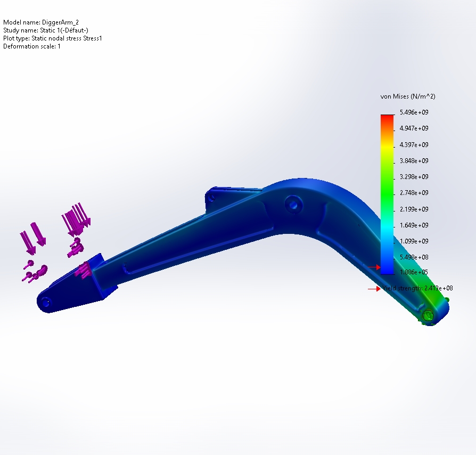Select the red arrow beside Yield strength text

pyautogui.click(x=373, y=289)
